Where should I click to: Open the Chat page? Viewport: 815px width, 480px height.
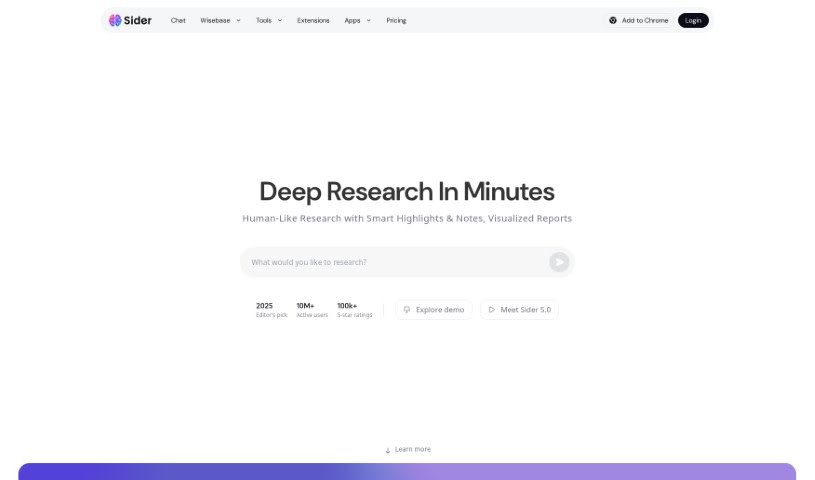(x=178, y=20)
